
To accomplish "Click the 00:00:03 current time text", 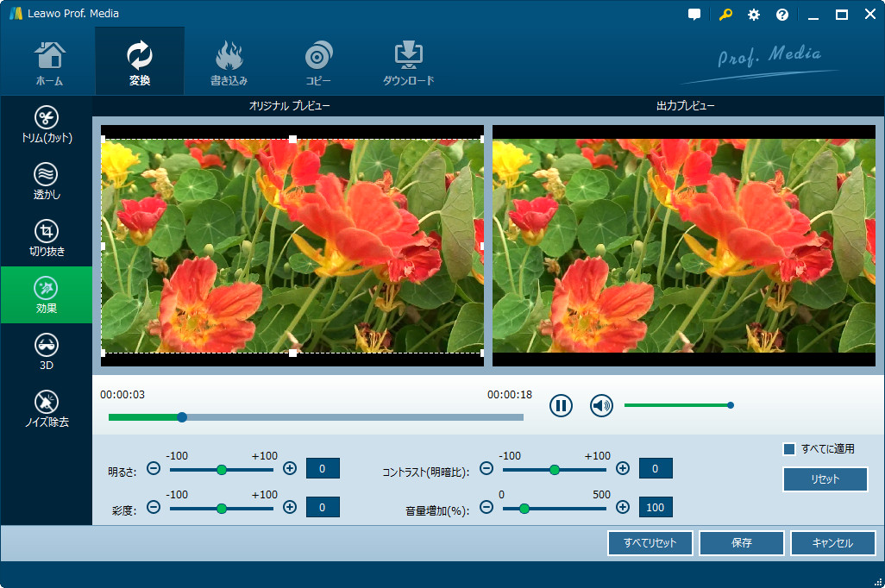I will coord(122,395).
